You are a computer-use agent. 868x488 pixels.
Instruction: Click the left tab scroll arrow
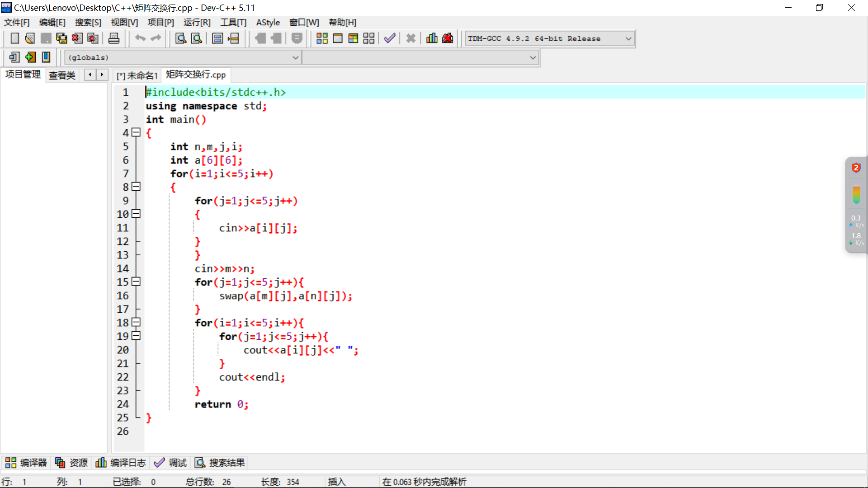click(x=90, y=75)
